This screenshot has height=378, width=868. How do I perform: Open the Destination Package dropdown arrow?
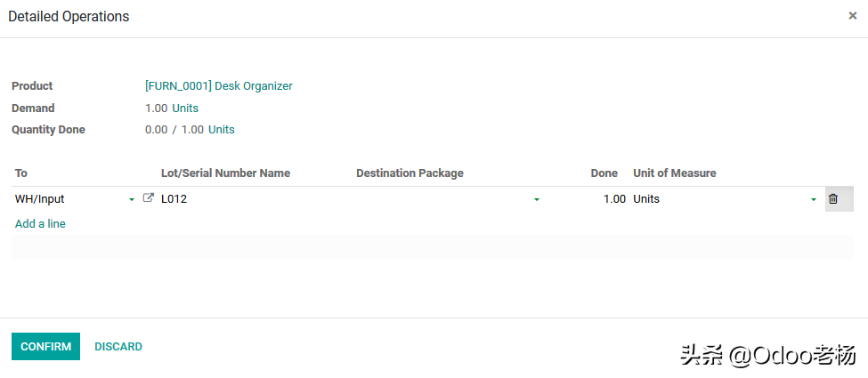tap(536, 200)
